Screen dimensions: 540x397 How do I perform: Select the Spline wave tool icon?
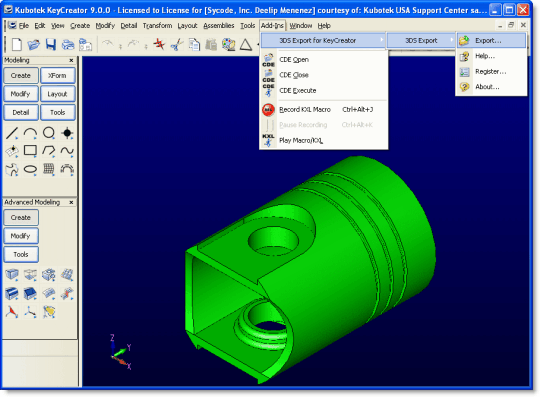click(x=67, y=150)
